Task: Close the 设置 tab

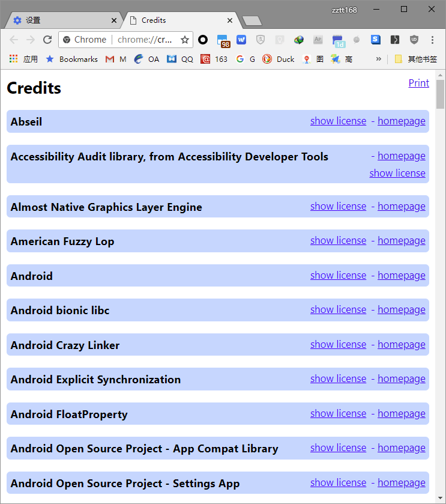Action: coord(114,20)
